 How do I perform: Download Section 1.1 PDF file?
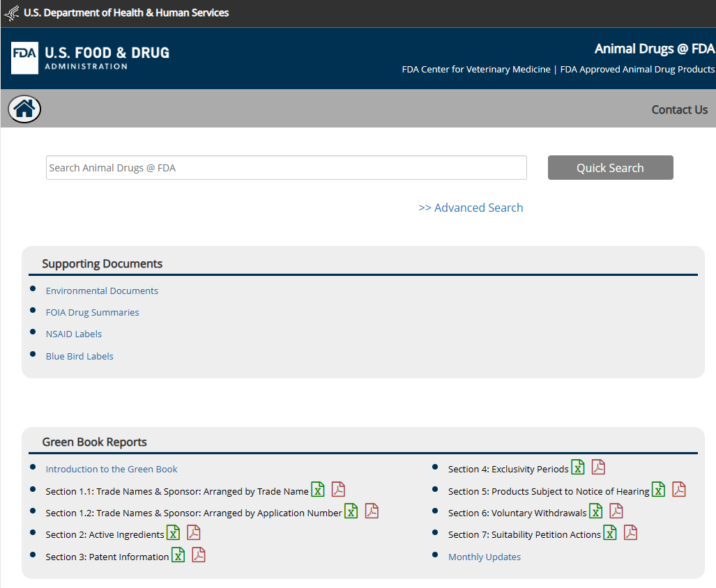coord(338,489)
